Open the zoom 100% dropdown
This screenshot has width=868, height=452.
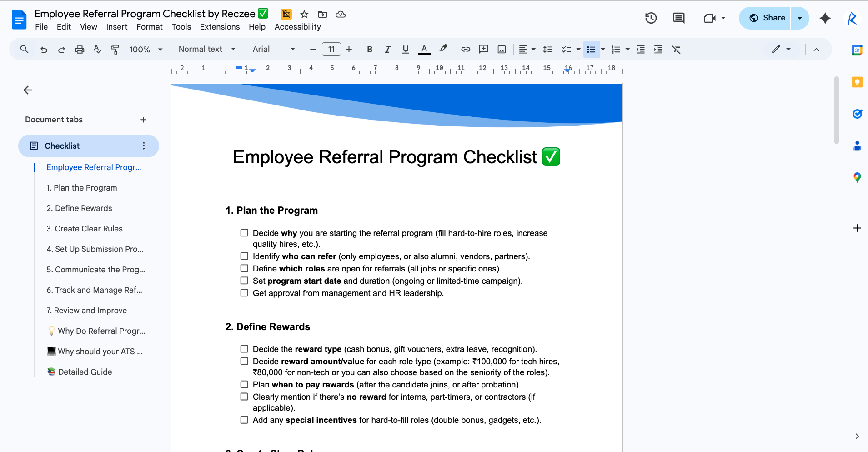146,49
